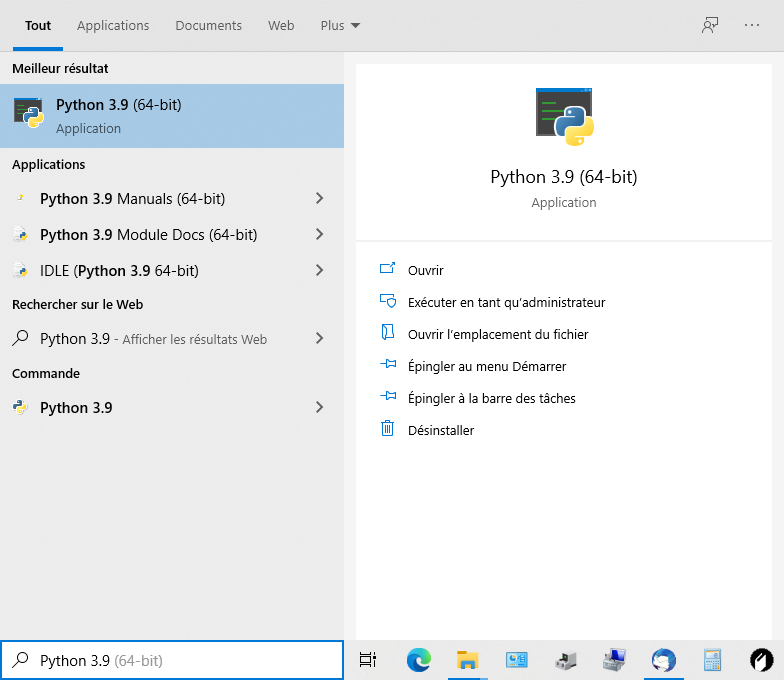Click the Module Docs Python file icon
The image size is (784, 680).
pos(20,234)
